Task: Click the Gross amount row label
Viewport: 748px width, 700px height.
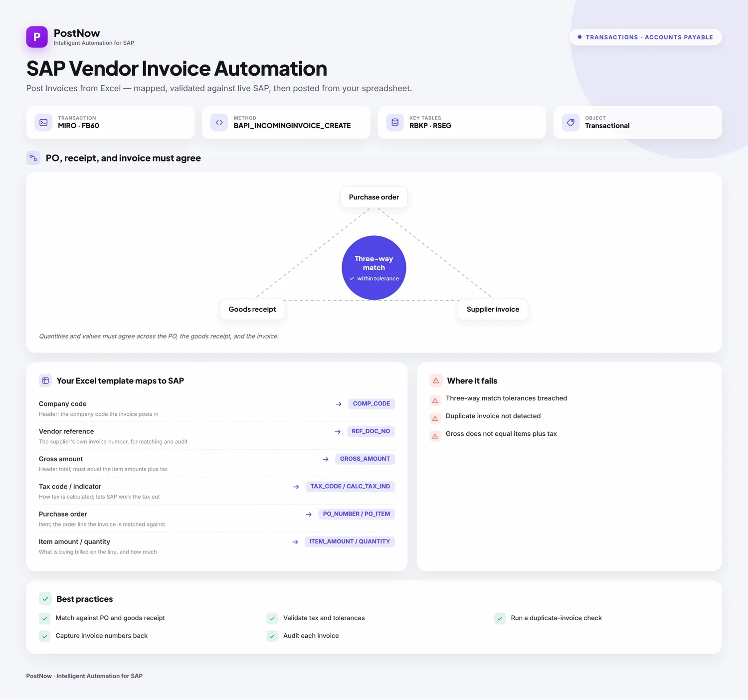Action: (61, 459)
